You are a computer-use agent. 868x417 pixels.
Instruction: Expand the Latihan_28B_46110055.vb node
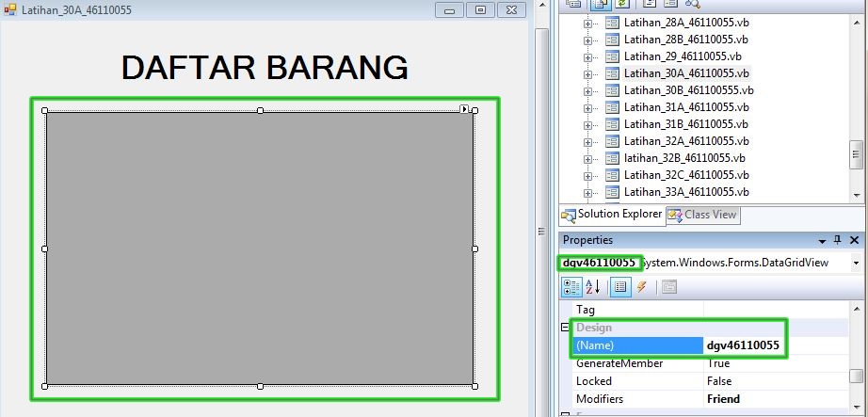pyautogui.click(x=587, y=40)
